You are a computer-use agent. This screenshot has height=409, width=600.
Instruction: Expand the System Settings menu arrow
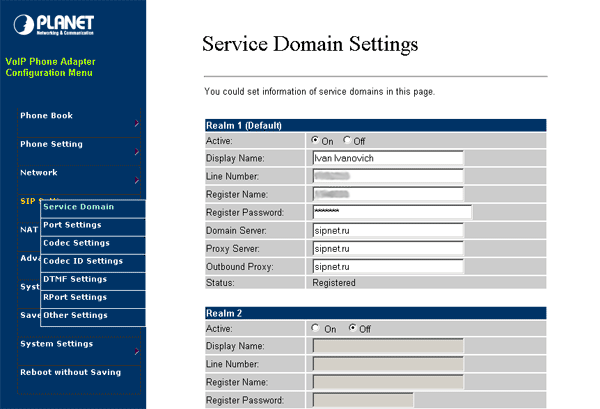click(x=137, y=351)
